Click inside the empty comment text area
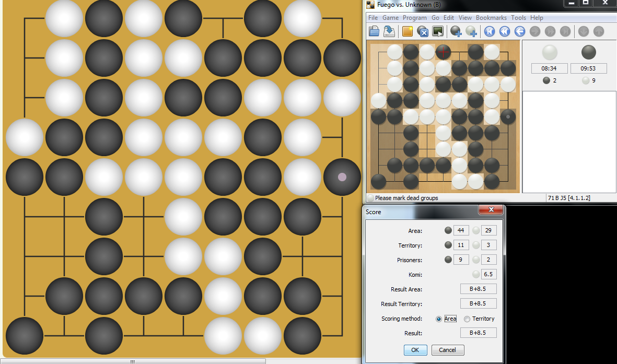Screen dimensions: 617x364 pyautogui.click(x=569, y=142)
